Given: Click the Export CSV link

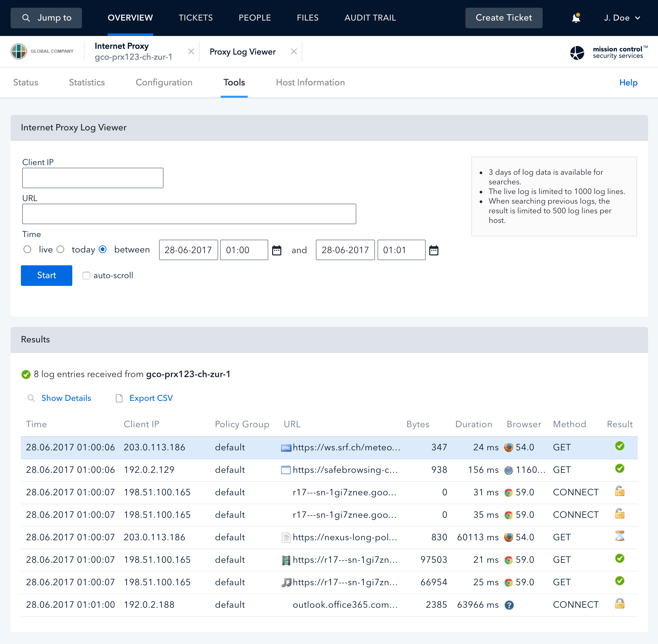Looking at the screenshot, I should pyautogui.click(x=151, y=398).
